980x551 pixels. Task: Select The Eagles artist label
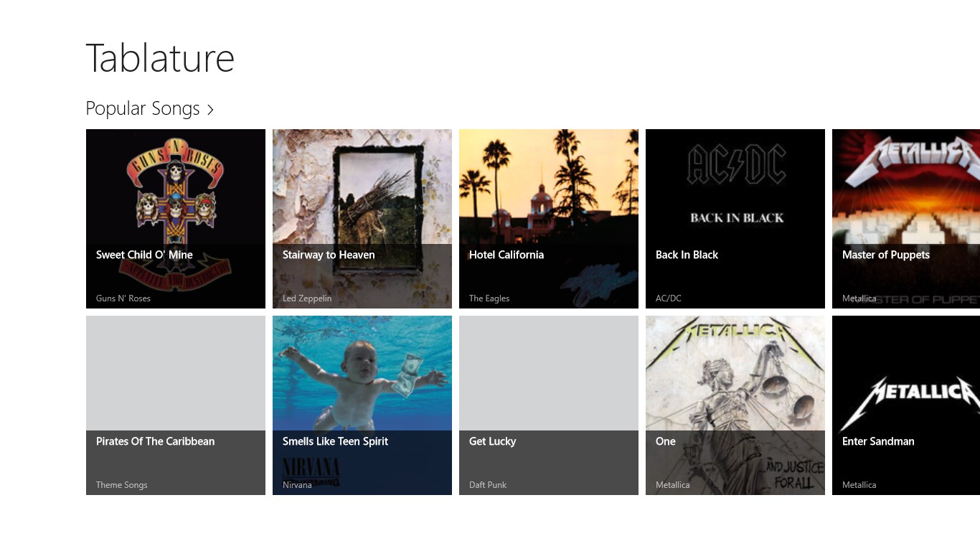[x=489, y=298]
